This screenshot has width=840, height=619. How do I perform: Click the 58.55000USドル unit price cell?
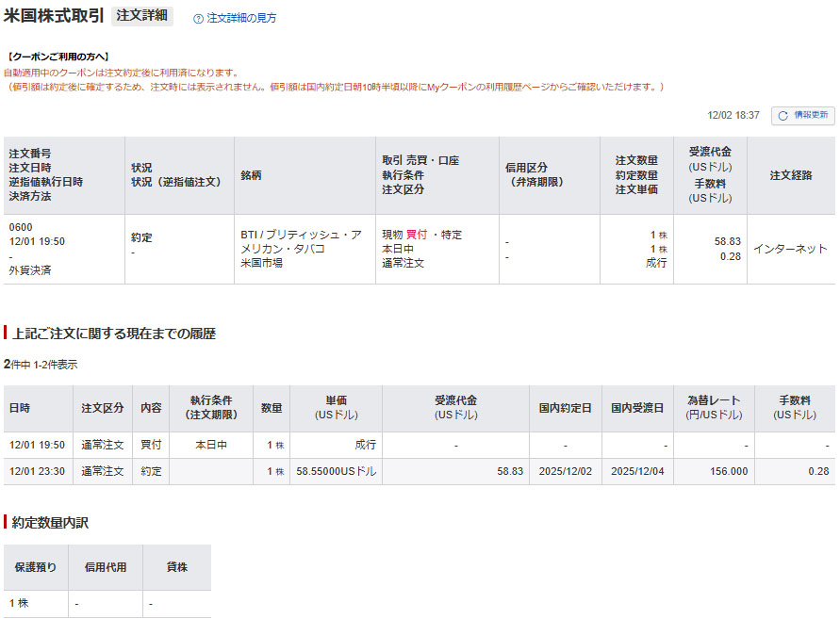[336, 471]
